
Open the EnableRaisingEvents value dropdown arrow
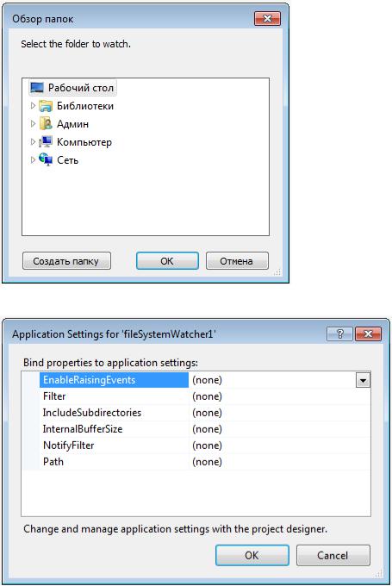(x=363, y=380)
